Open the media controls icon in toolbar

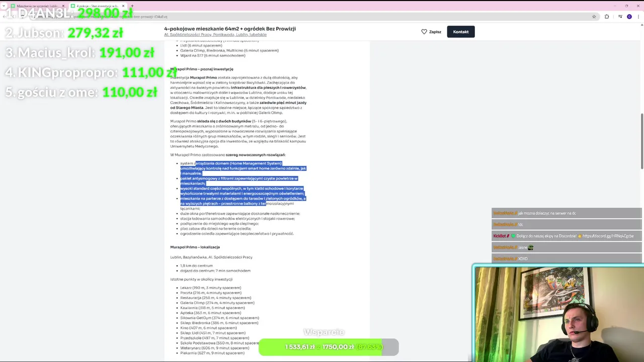click(x=620, y=17)
